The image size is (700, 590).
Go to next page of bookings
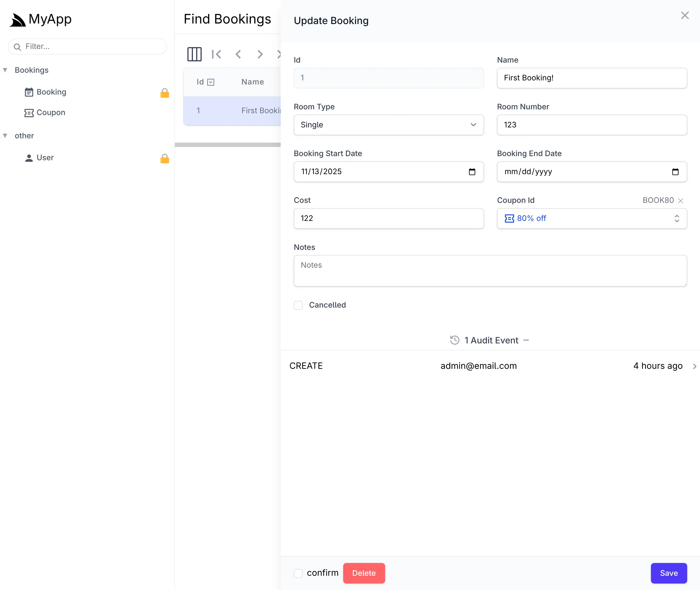pos(260,54)
